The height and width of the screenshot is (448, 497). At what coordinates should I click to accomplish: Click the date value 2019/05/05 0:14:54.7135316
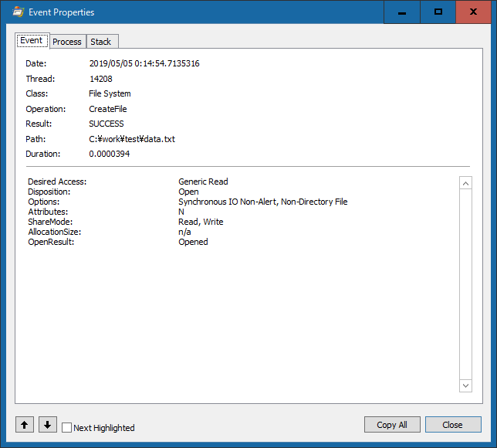tap(144, 63)
